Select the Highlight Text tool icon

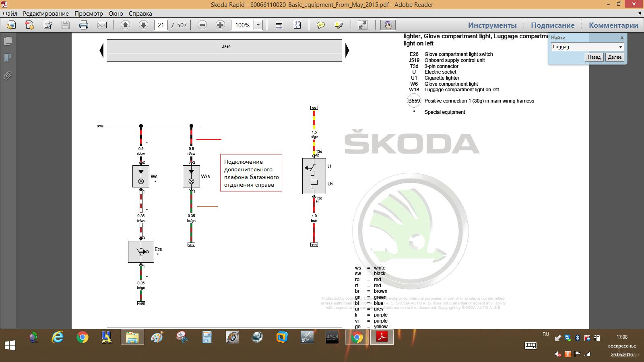pos(339,25)
